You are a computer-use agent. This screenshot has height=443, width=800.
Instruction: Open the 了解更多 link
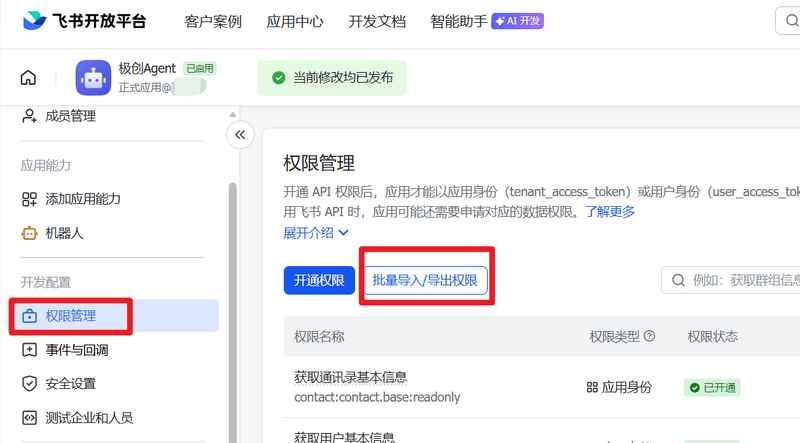pyautogui.click(x=610, y=211)
